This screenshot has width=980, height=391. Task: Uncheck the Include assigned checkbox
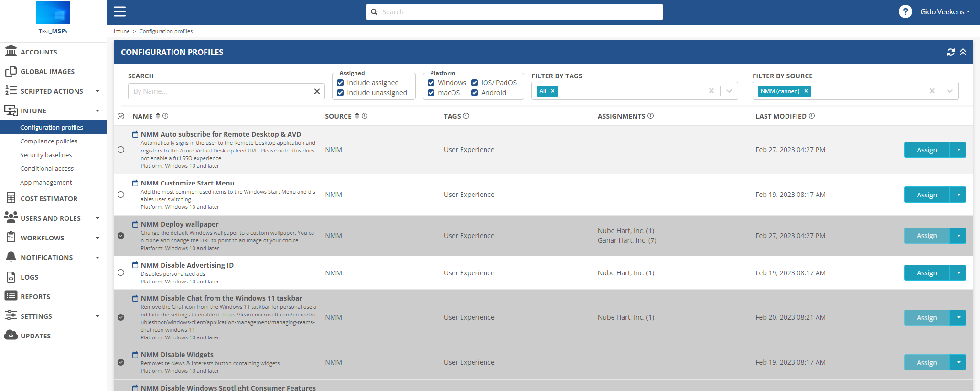point(340,83)
